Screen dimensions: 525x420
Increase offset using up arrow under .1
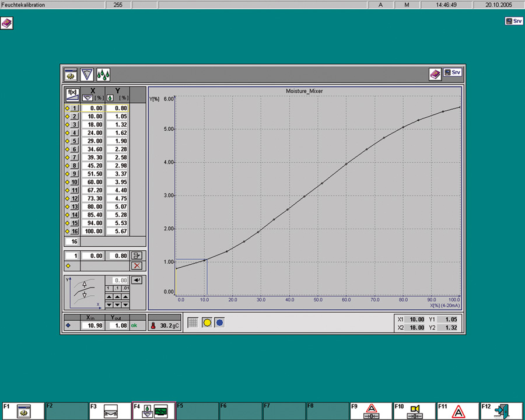point(117,296)
